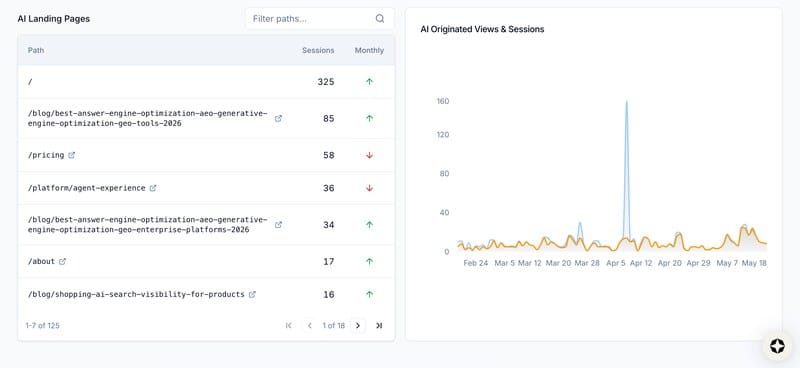Click the green up arrow in the 85 sessions row
800x368 pixels.
tap(369, 118)
